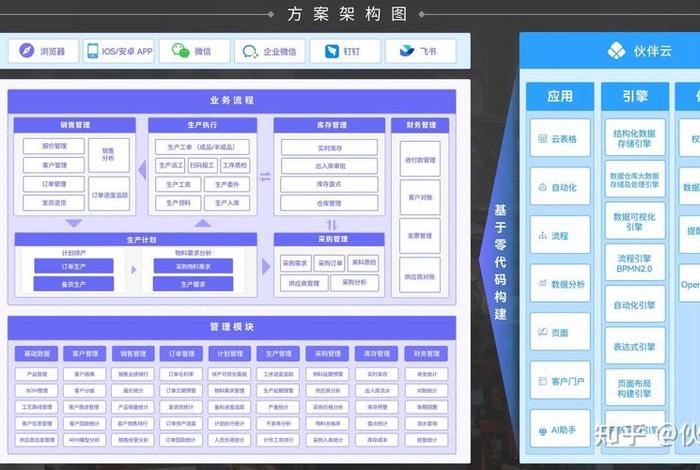The image size is (700, 470).
Task: Select the 表达式引擎 box
Action: click(x=635, y=346)
